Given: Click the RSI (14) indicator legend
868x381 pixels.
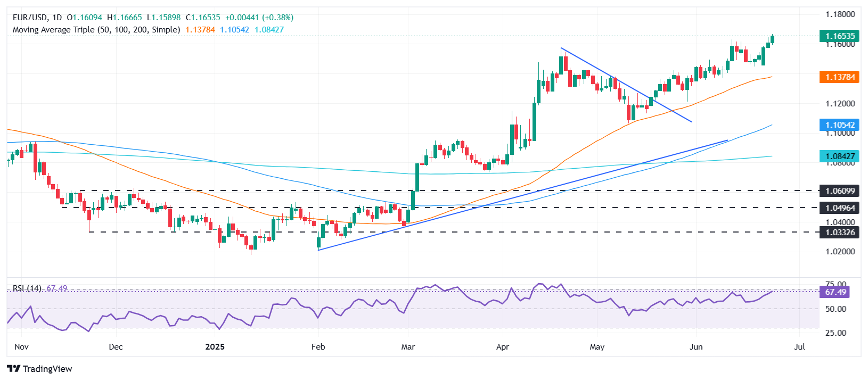Looking at the screenshot, I should click(x=27, y=288).
